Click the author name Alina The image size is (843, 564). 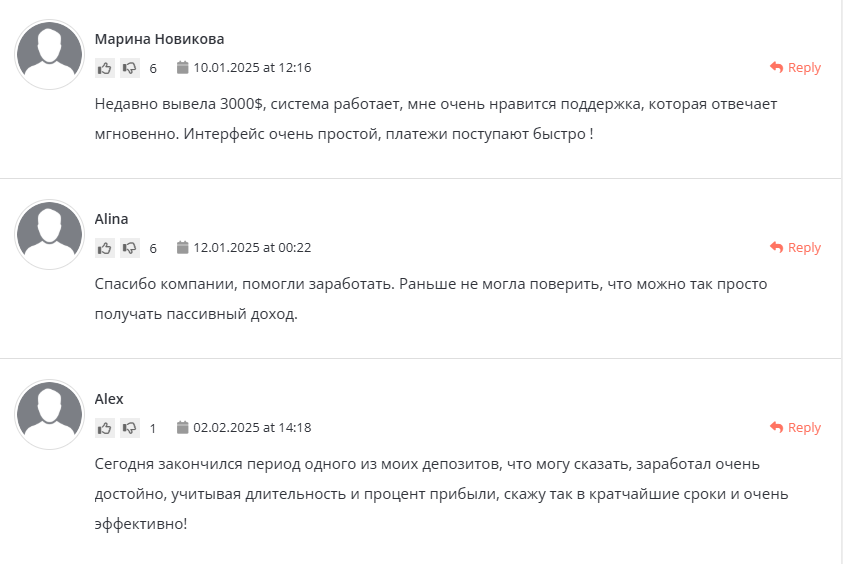111,219
